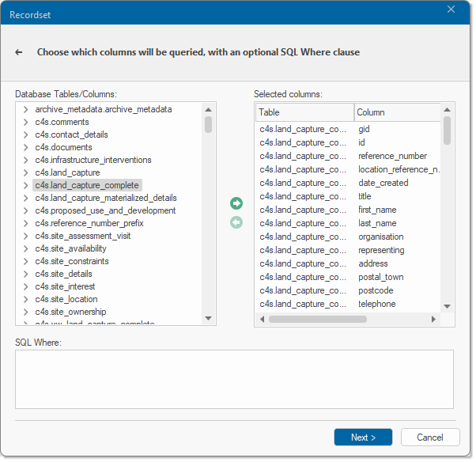Expand c4s.reference_number_prefix table node
The width and height of the screenshot is (476, 462).
(26, 223)
